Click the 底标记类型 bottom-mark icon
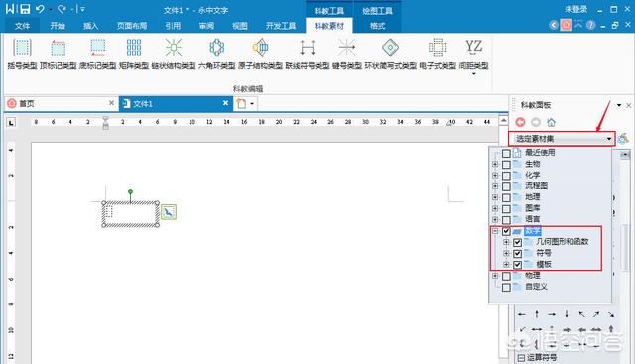The width and height of the screenshot is (635, 364). tap(97, 48)
